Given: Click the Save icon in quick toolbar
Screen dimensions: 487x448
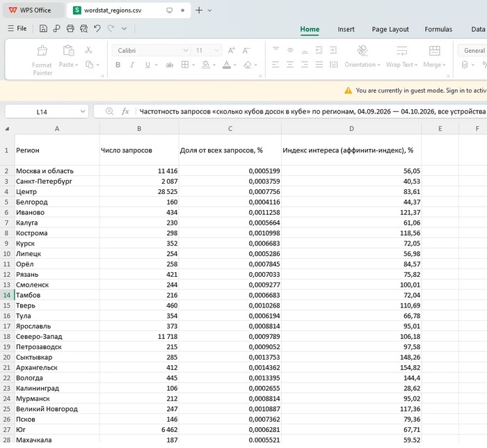Looking at the screenshot, I should [x=43, y=29].
